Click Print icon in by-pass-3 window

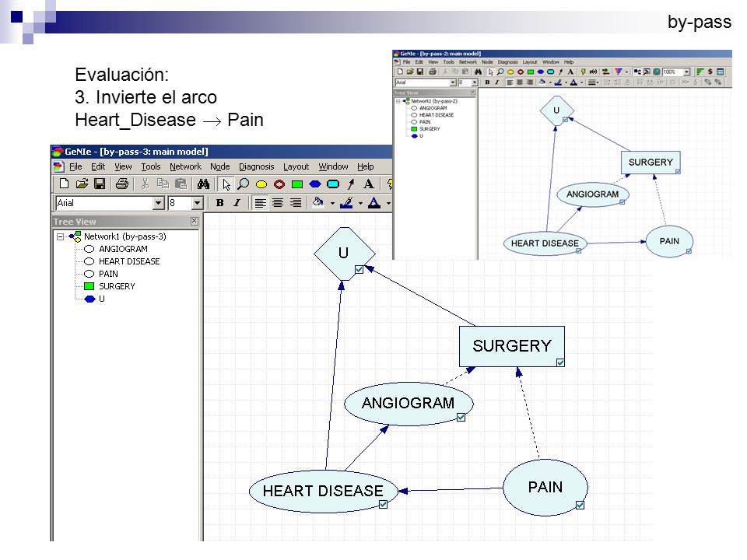point(122,184)
